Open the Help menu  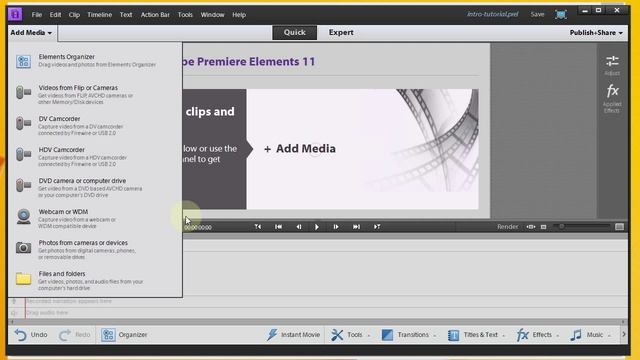(239, 15)
